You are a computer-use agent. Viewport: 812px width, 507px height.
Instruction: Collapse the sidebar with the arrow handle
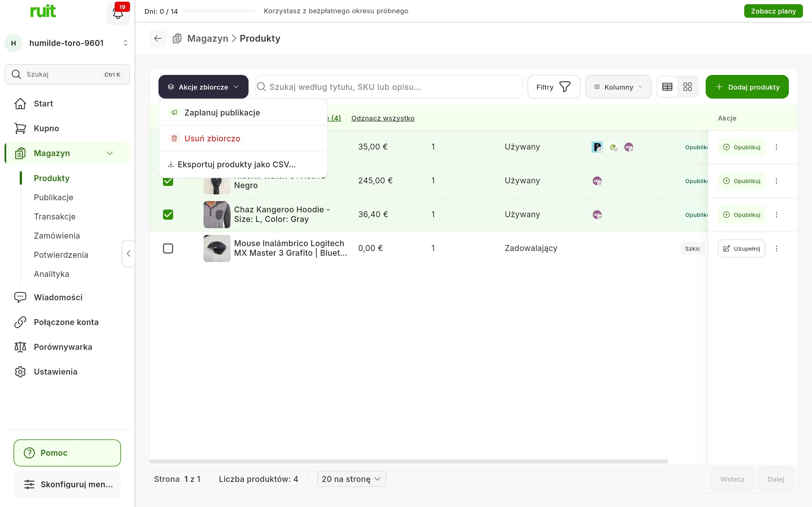pos(129,253)
